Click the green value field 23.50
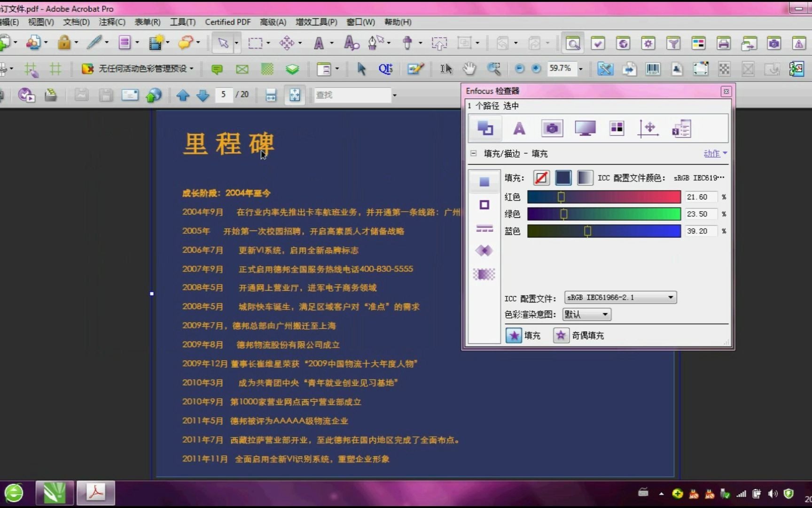The image size is (812, 508). click(x=701, y=214)
